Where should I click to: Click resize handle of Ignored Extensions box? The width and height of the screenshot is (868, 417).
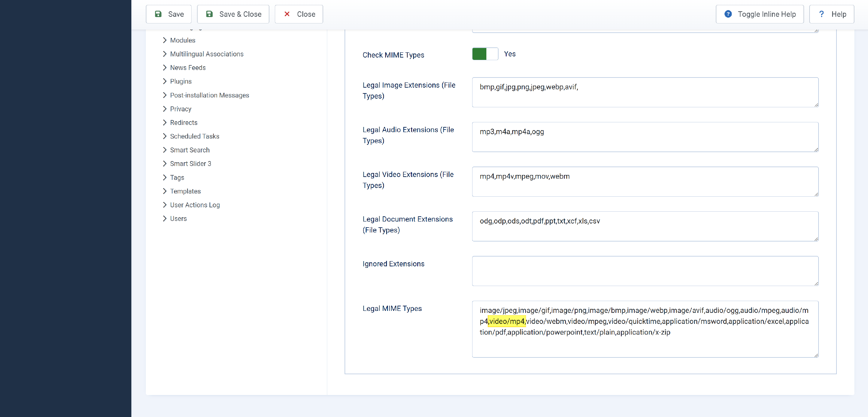[x=816, y=284]
